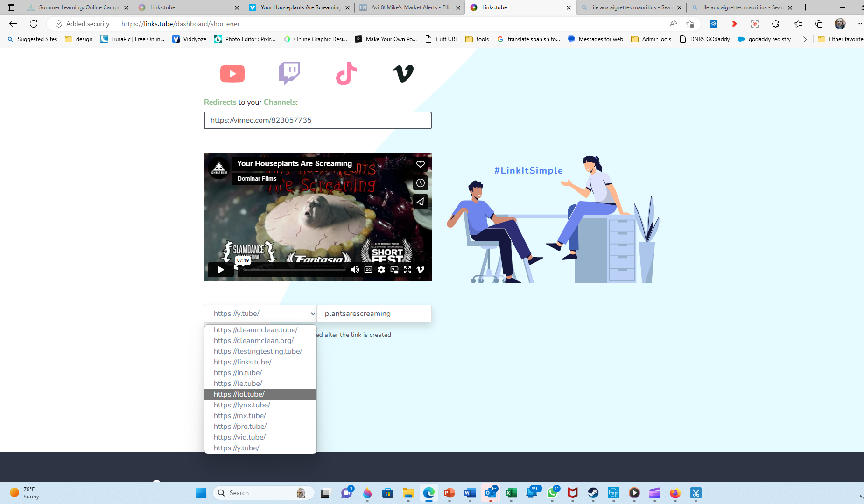864x504 pixels.
Task: Edit the channel redirect URL field
Action: 317,120
